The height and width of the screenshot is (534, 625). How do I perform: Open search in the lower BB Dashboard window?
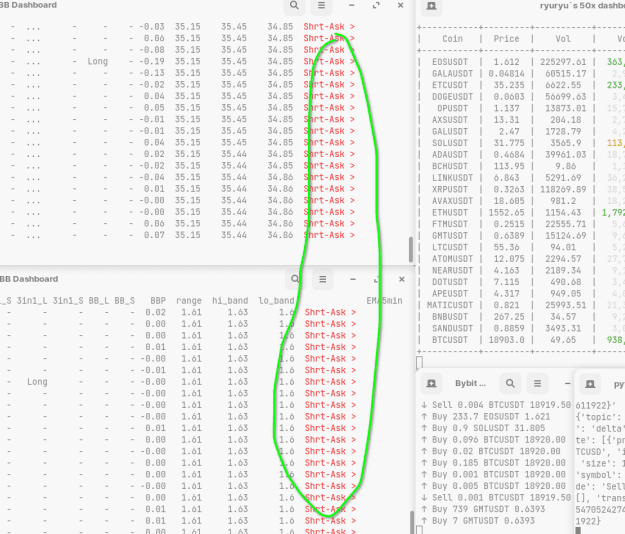[x=295, y=279]
